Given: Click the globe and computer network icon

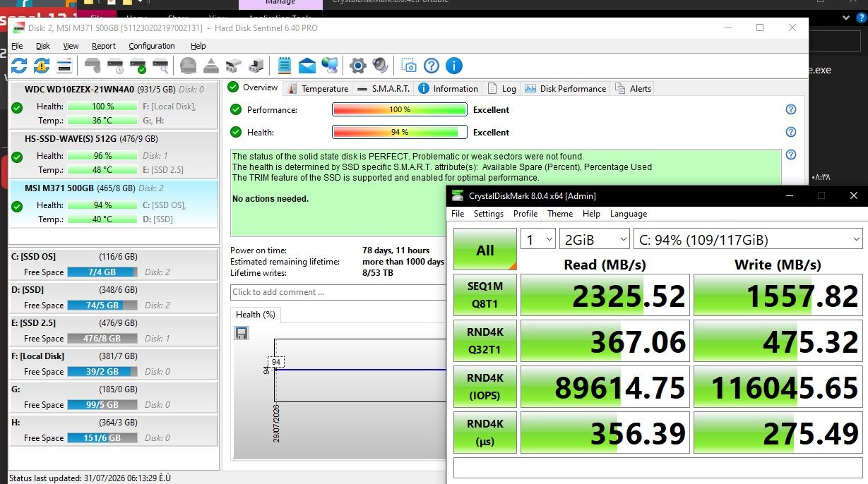Looking at the screenshot, I should 329,66.
